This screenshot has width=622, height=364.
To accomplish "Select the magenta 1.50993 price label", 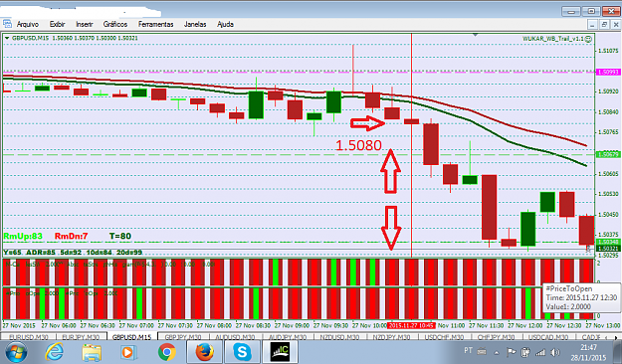I will (608, 73).
